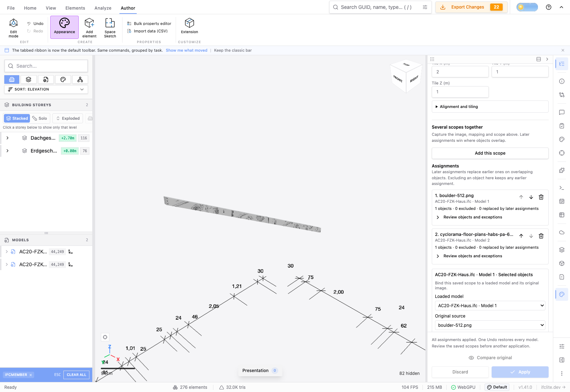Screen dimensions: 570x392
Task: Open the Sort: Elevation dropdown
Action: [46, 89]
